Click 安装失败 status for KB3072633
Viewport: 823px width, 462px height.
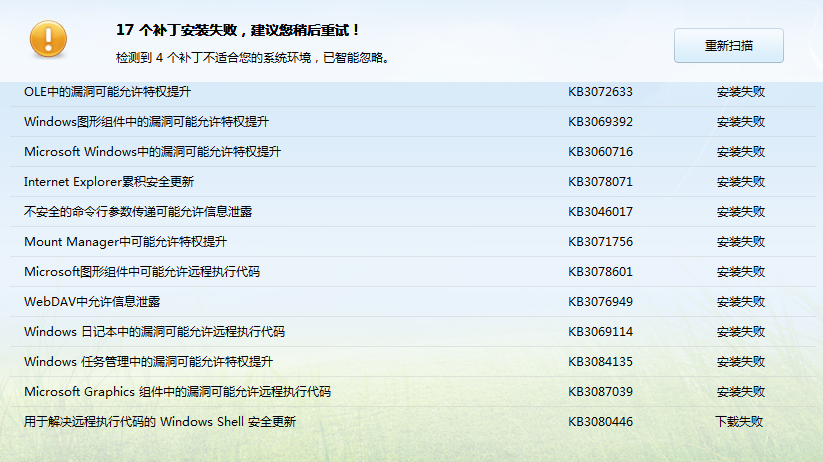click(x=741, y=92)
